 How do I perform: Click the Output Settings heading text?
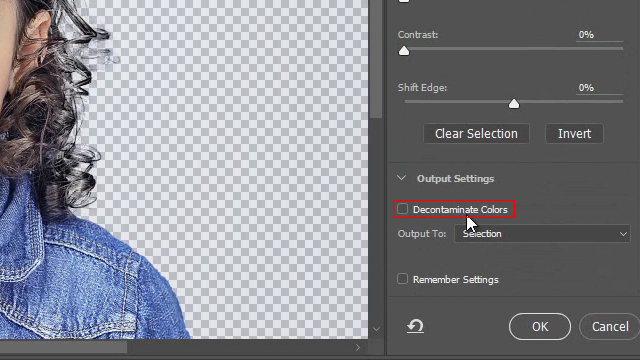456,178
